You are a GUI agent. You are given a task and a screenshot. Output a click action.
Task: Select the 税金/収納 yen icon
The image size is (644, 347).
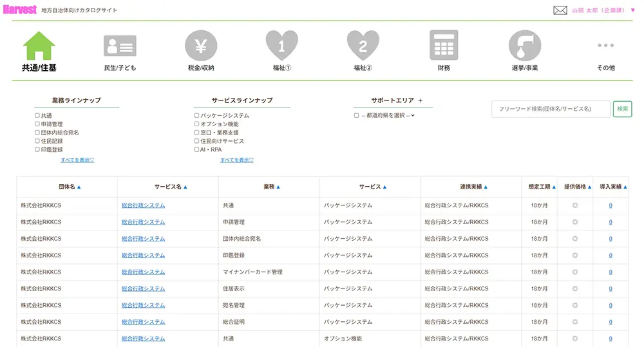point(201,46)
